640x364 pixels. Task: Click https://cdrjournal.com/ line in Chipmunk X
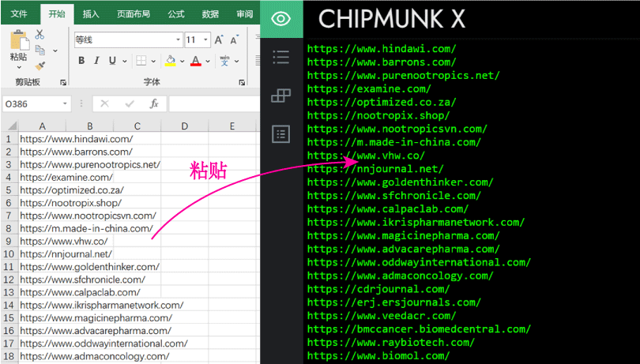[378, 289]
